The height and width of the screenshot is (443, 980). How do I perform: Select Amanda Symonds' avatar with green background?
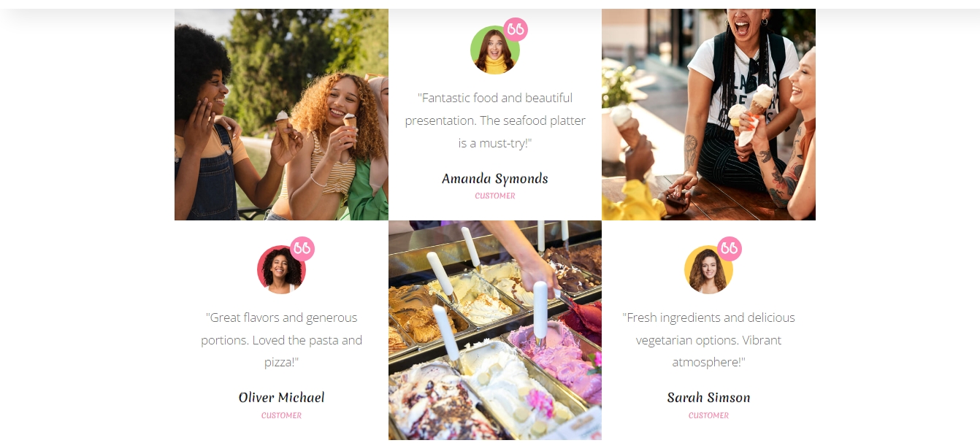tap(495, 50)
